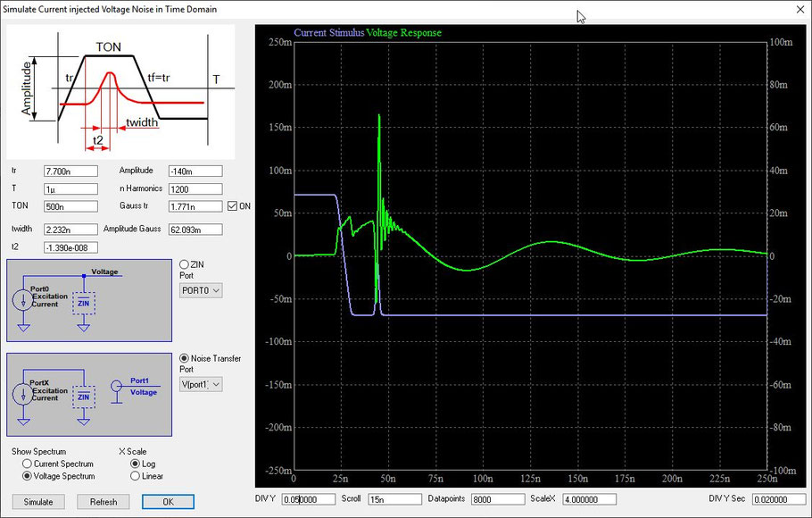Click the Simulate button
This screenshot has height=518, width=812.
click(x=37, y=502)
